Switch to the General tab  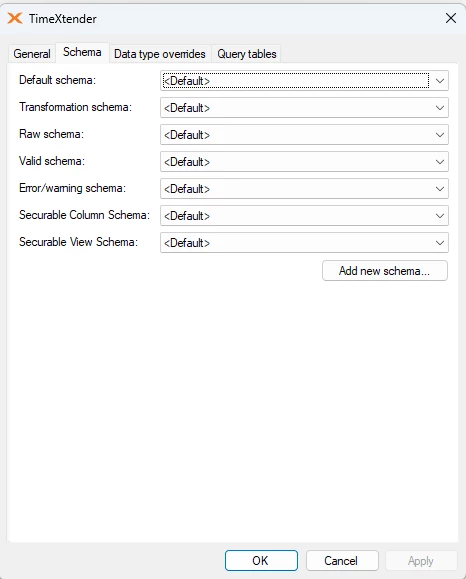tap(32, 54)
